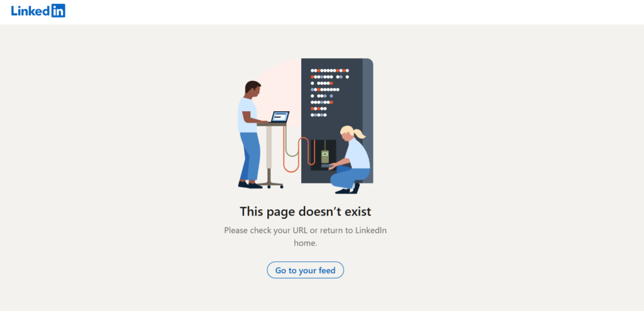Click the laptop on the standing desk
Viewport: 644px width, 311px height.
coord(280,117)
